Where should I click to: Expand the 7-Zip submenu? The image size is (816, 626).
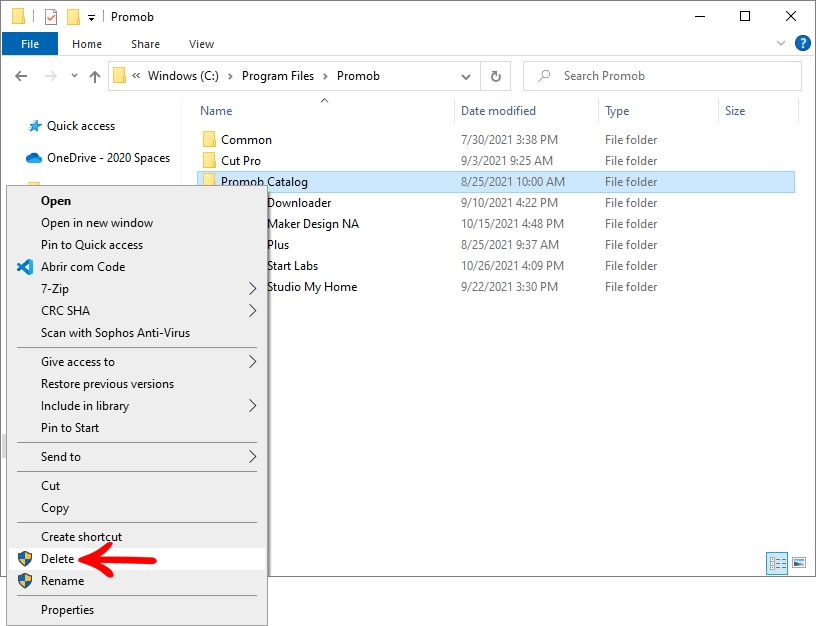point(137,289)
